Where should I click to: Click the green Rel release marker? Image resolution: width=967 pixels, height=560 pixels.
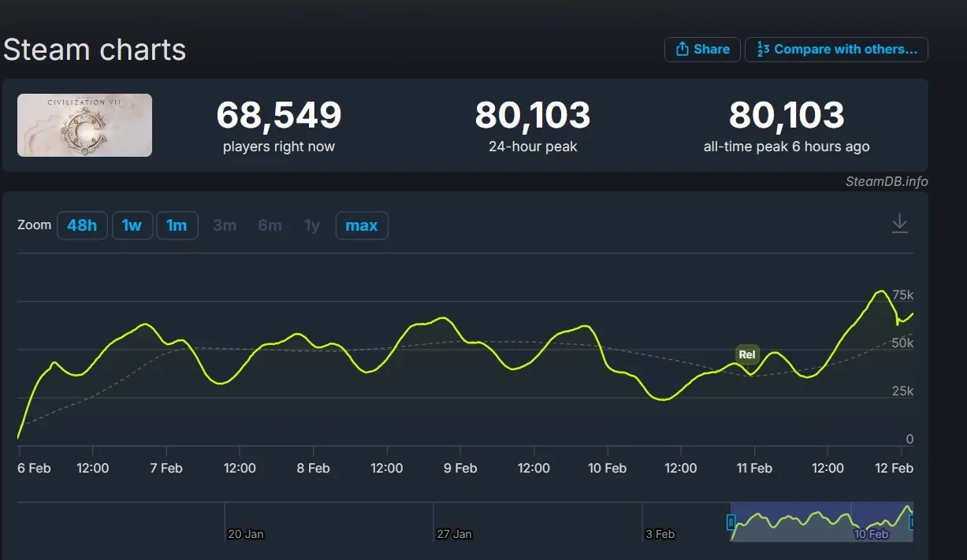747,354
